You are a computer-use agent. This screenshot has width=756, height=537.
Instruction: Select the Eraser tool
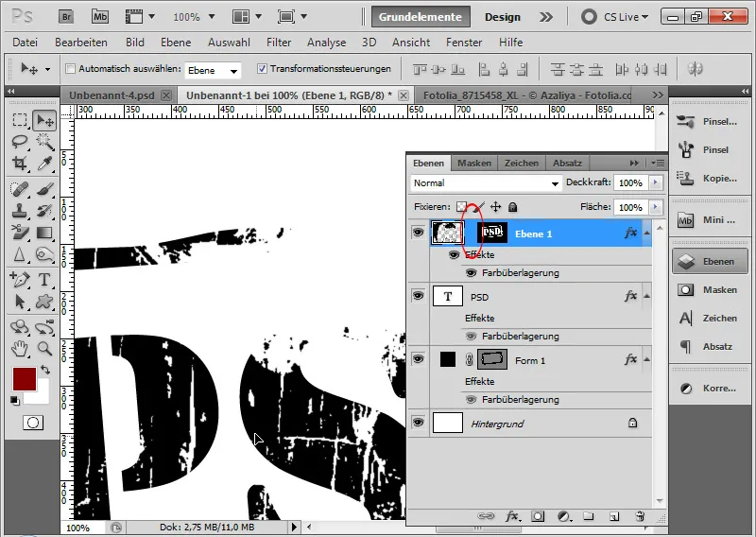(x=20, y=233)
